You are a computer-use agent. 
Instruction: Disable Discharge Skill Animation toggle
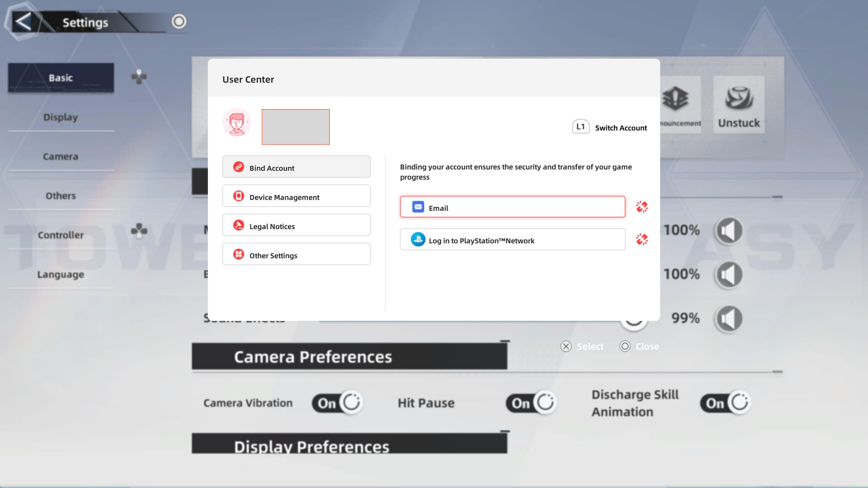click(725, 402)
